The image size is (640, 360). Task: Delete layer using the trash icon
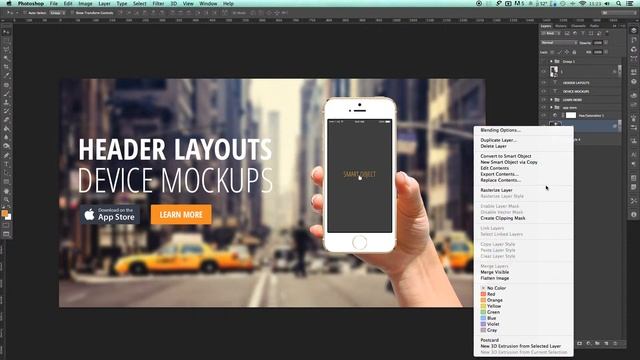pyautogui.click(x=615, y=344)
